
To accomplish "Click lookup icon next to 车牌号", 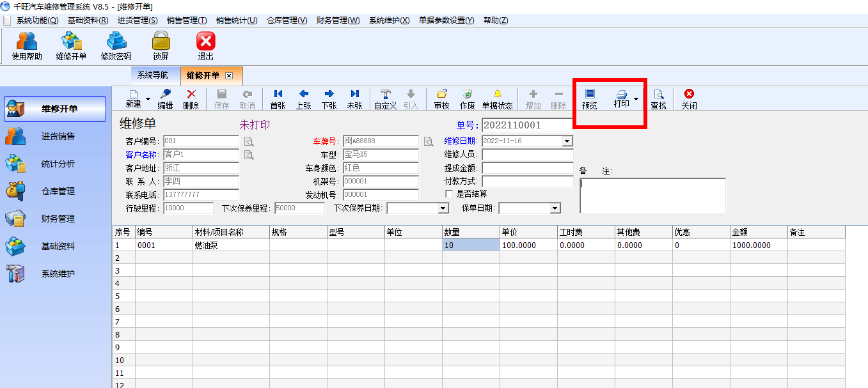I will click(429, 141).
